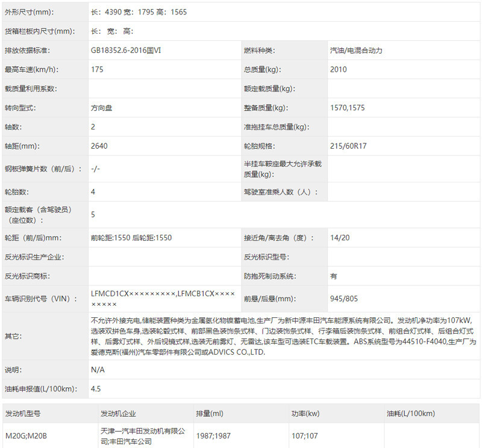Select top speed value 175

pyautogui.click(x=97, y=69)
